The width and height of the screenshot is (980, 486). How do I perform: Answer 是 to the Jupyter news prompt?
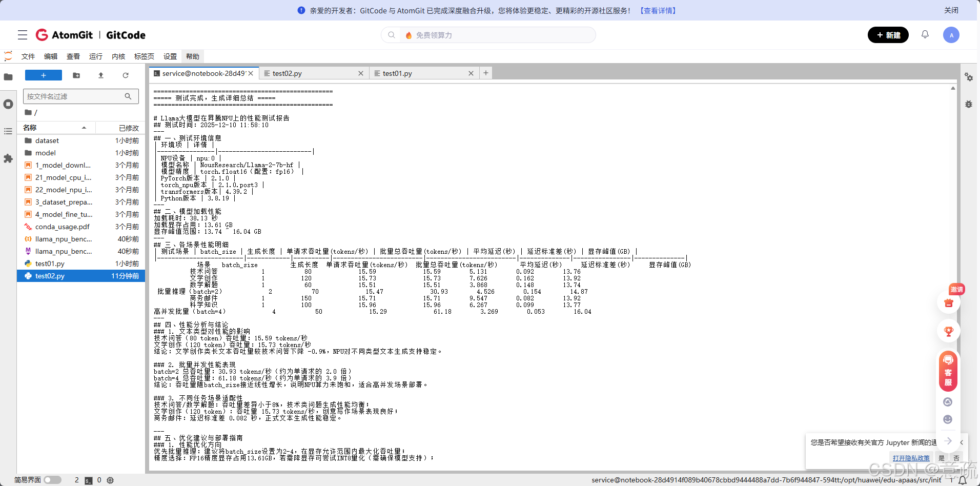pos(942,458)
